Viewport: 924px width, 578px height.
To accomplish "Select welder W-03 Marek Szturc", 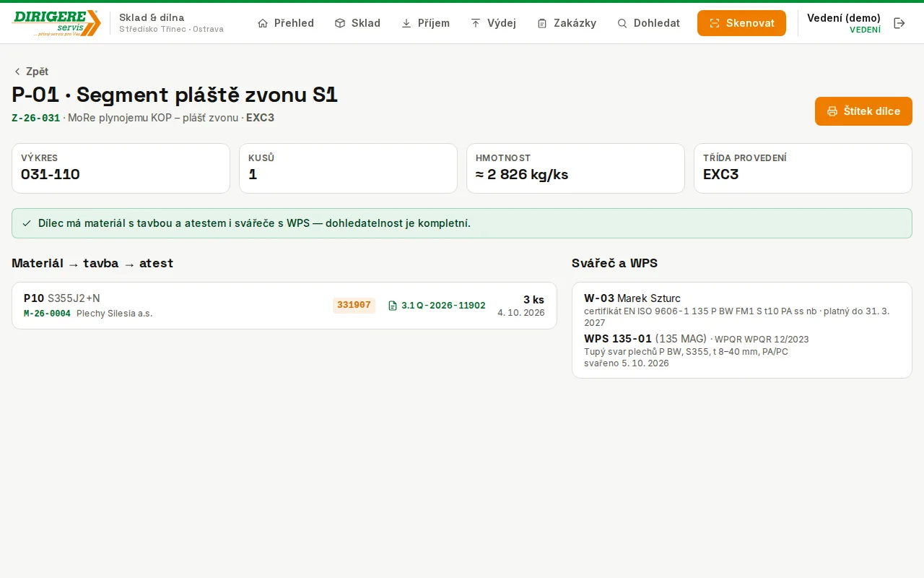I will 632,298.
